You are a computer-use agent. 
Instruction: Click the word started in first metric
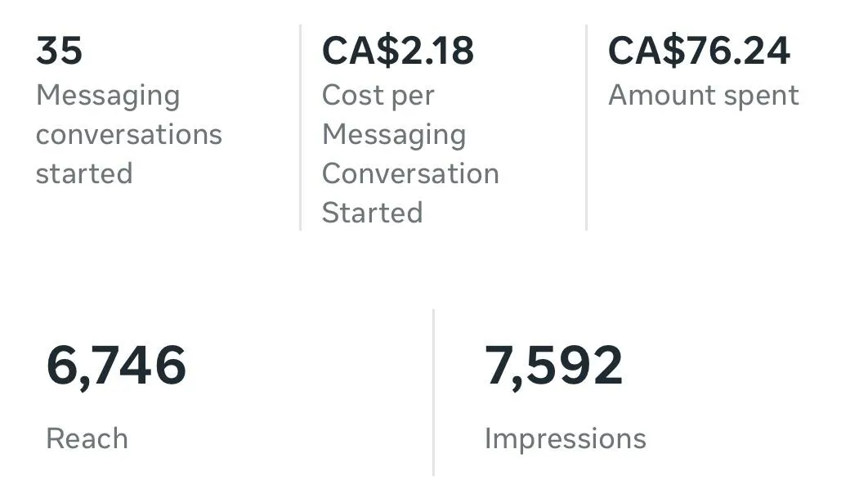pyautogui.click(x=84, y=173)
